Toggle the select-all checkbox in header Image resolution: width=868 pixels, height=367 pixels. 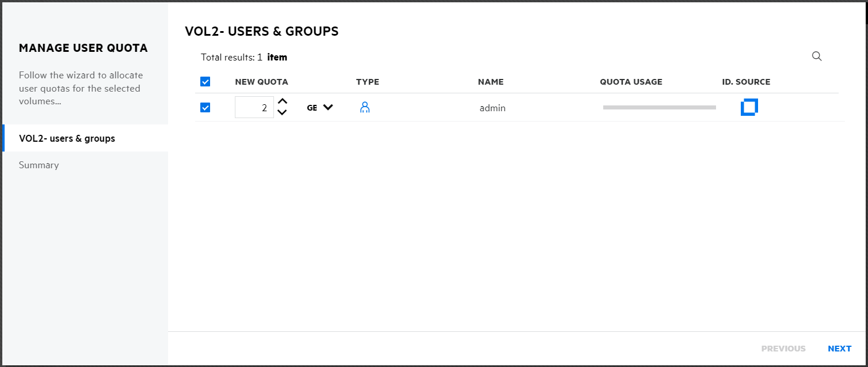coord(205,82)
